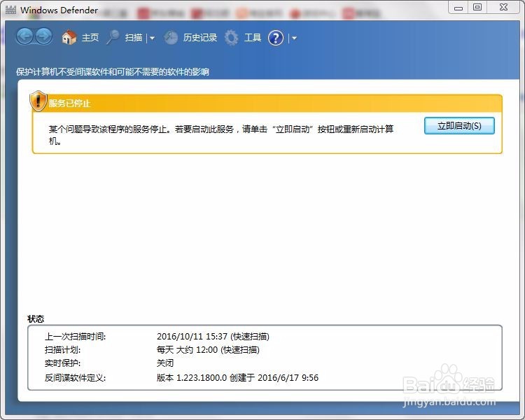Go back with the left arrow button
The image size is (525, 420).
click(24, 36)
